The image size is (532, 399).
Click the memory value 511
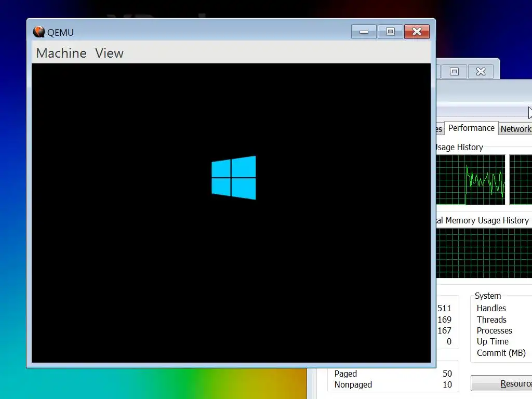click(x=444, y=308)
